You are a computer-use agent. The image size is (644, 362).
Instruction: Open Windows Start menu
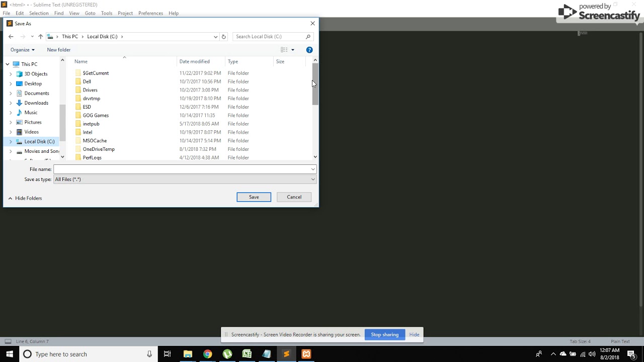(10, 354)
